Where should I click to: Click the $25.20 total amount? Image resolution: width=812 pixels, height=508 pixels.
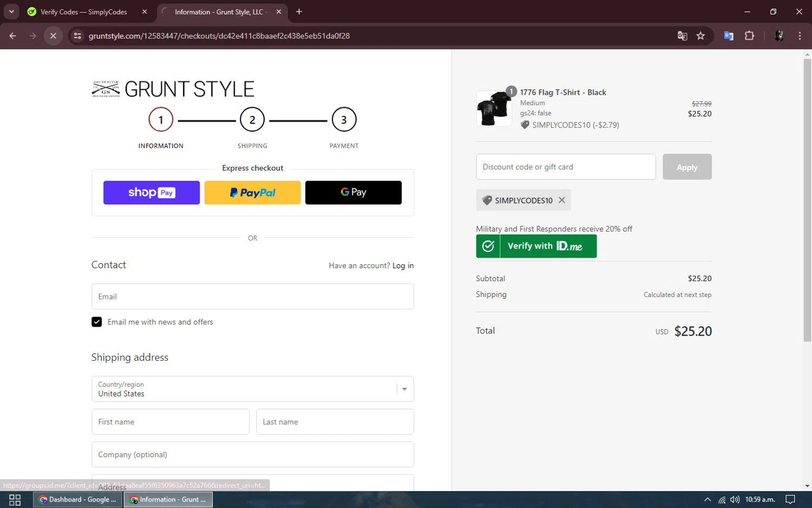coord(693,331)
